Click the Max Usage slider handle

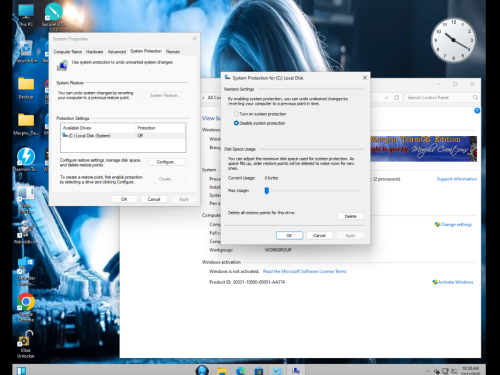pyautogui.click(x=267, y=191)
